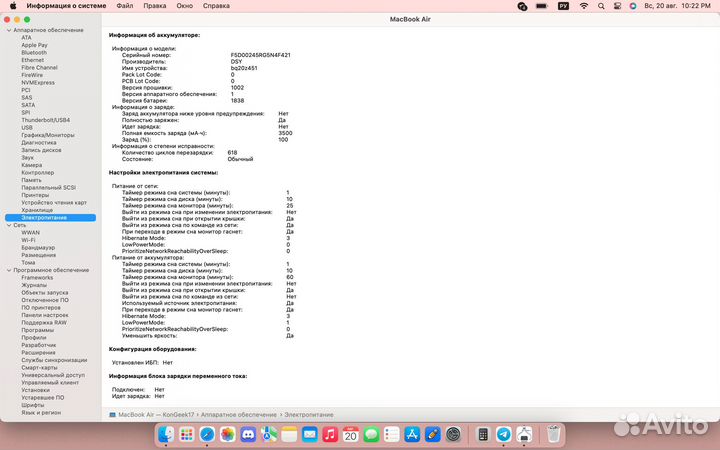Select Брандмауэр in the sidebar

[38, 248]
